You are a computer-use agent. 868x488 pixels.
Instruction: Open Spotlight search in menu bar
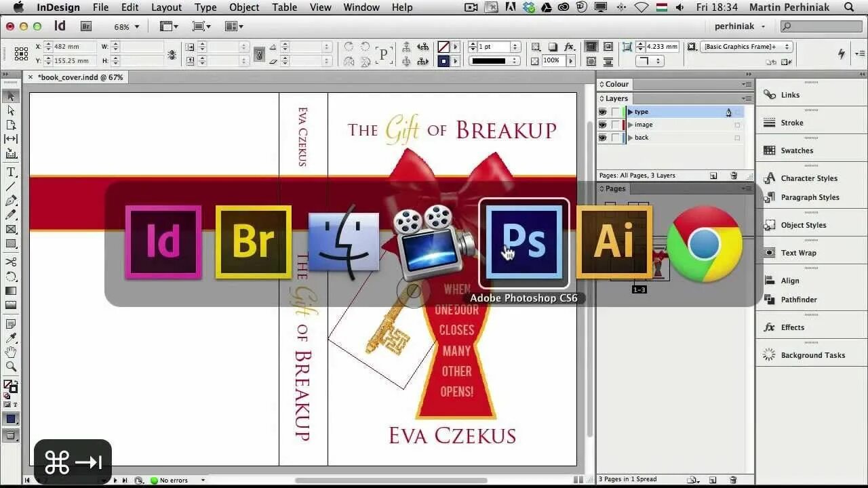[x=849, y=7]
